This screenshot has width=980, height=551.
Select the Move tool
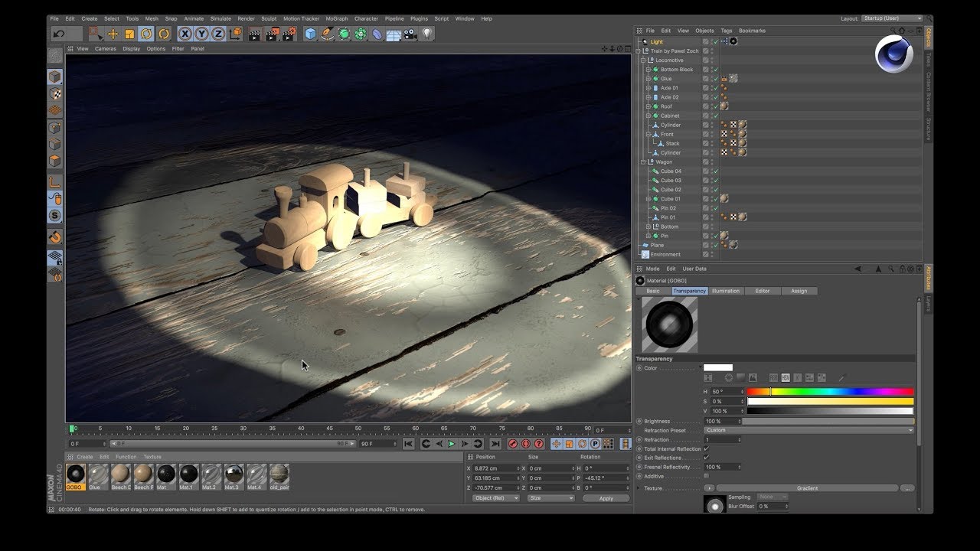point(113,34)
